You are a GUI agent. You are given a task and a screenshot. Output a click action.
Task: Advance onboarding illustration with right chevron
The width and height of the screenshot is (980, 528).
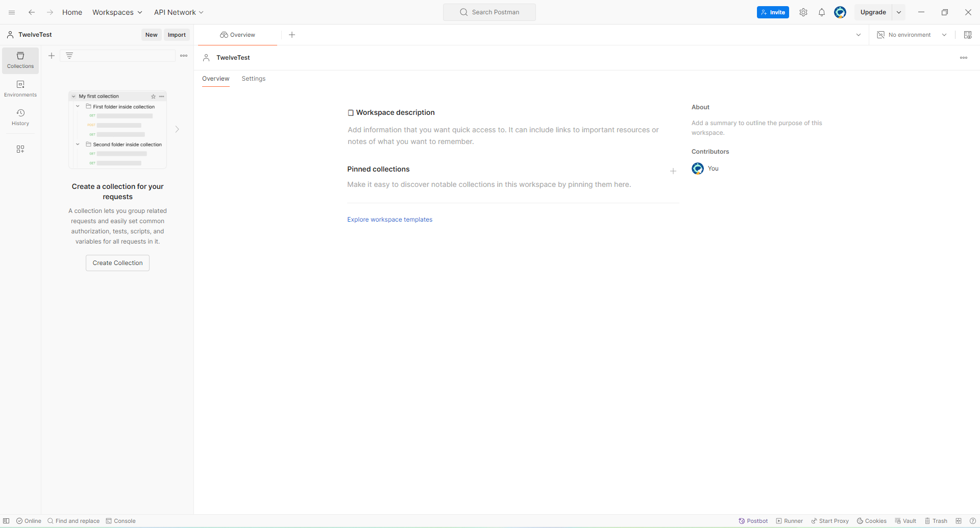(x=177, y=129)
